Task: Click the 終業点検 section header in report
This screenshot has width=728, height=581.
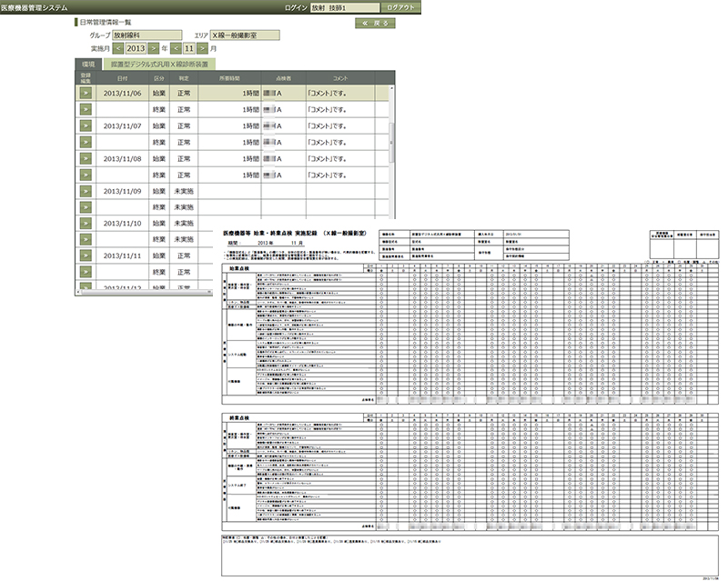Action: [x=239, y=418]
